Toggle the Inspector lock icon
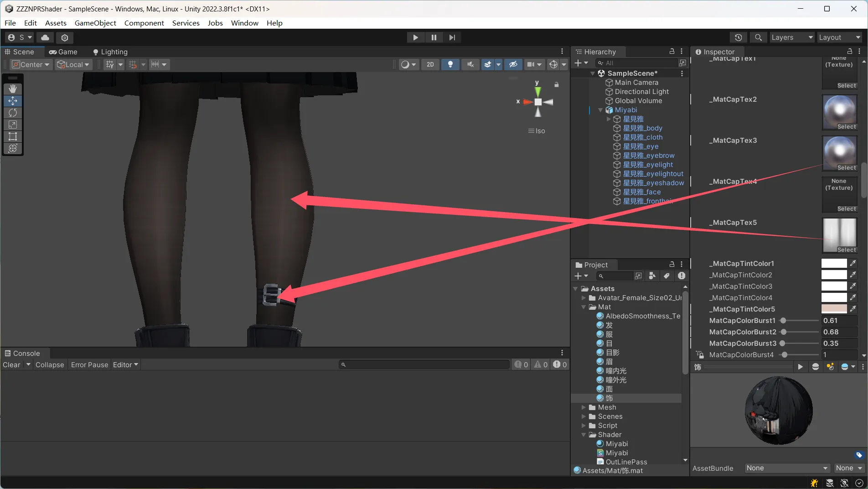Viewport: 868px width, 489px height. coord(849,52)
